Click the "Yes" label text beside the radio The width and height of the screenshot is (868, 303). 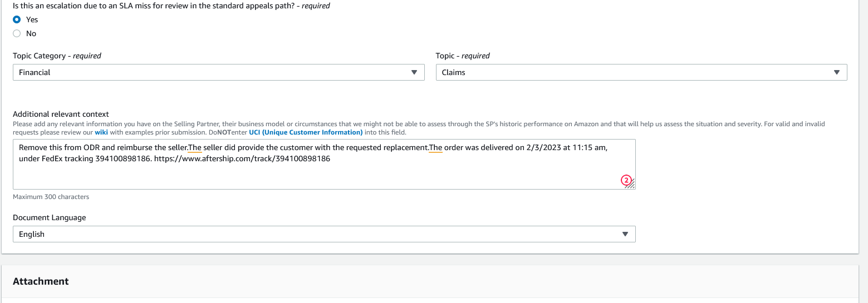(32, 19)
